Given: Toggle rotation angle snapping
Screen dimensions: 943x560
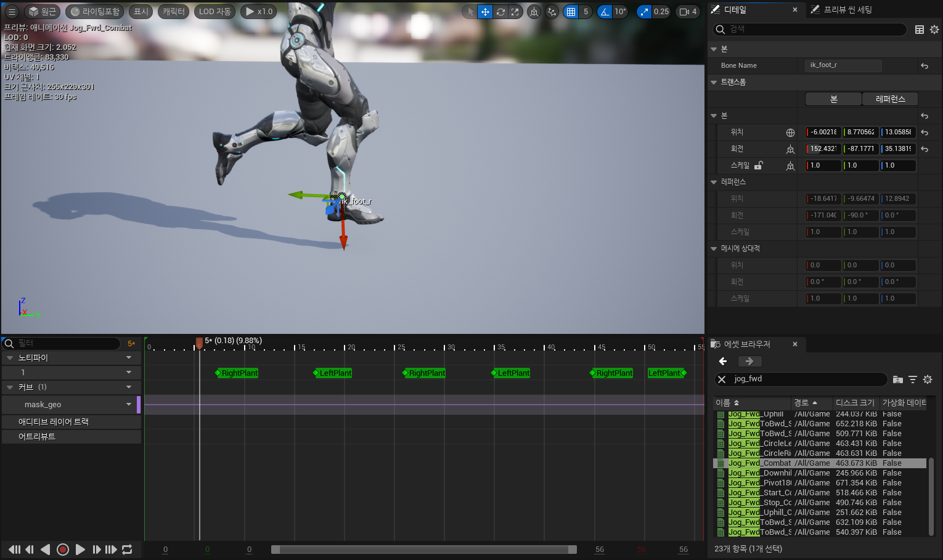Looking at the screenshot, I should pos(605,12).
